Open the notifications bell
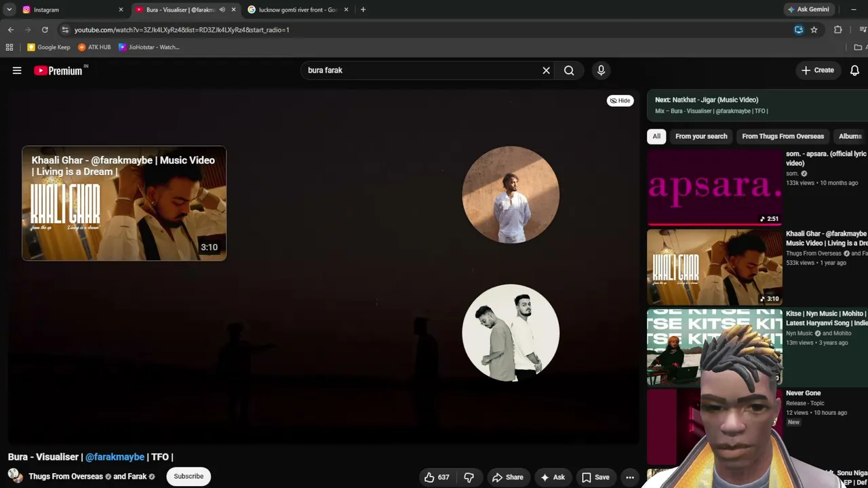Viewport: 868px width, 488px height. pyautogui.click(x=854, y=70)
